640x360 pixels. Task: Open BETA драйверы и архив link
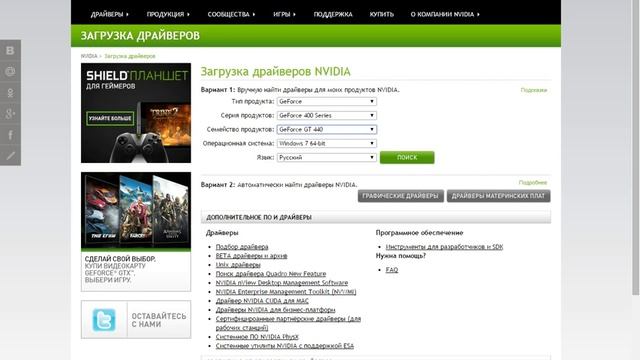[x=251, y=256]
